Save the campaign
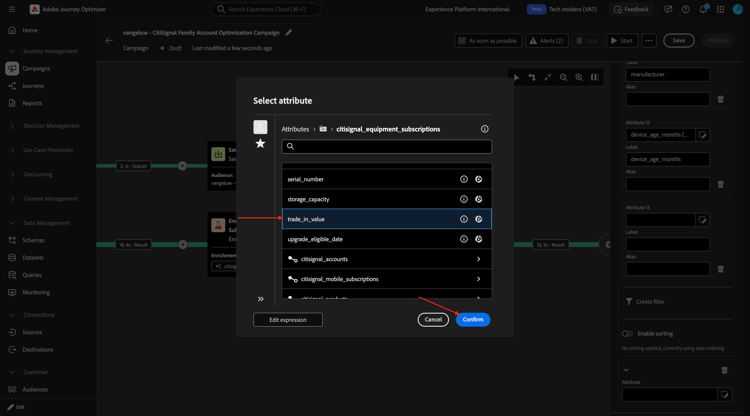Image resolution: width=750 pixels, height=416 pixels. (x=678, y=41)
